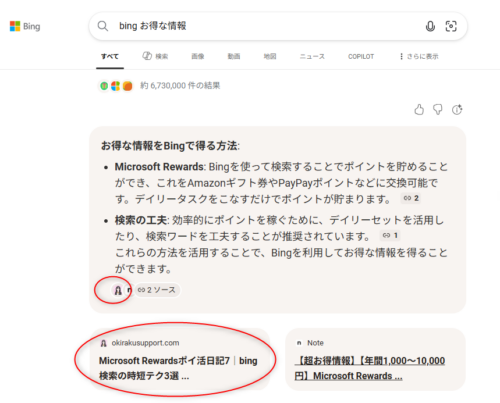Click the okirakusupport source avatar icon in answer
This screenshot has height=403, width=500.
pyautogui.click(x=118, y=290)
